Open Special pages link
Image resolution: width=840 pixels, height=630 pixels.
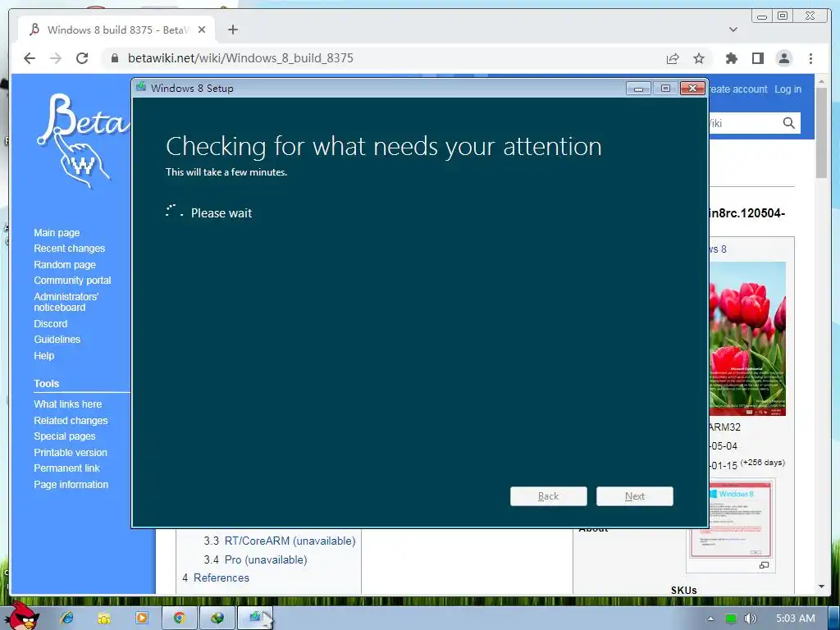click(x=64, y=436)
